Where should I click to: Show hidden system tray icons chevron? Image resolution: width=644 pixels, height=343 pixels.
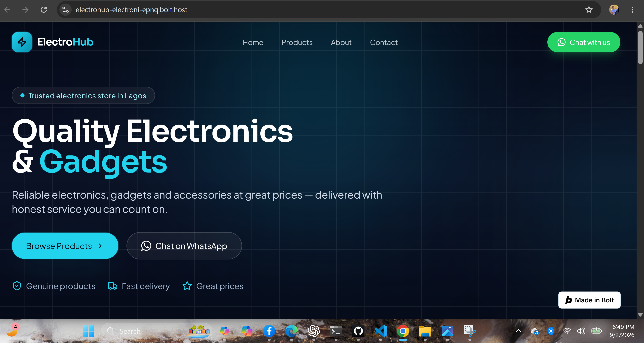point(519,331)
